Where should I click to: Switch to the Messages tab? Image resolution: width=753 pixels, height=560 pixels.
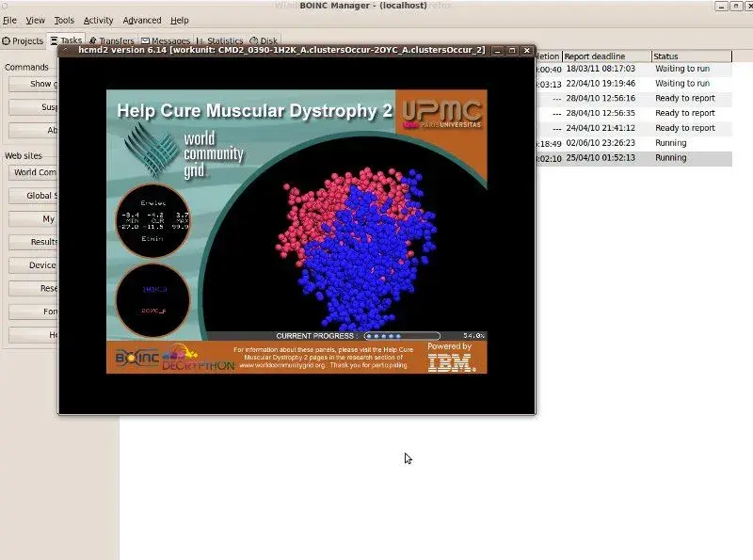(x=166, y=40)
